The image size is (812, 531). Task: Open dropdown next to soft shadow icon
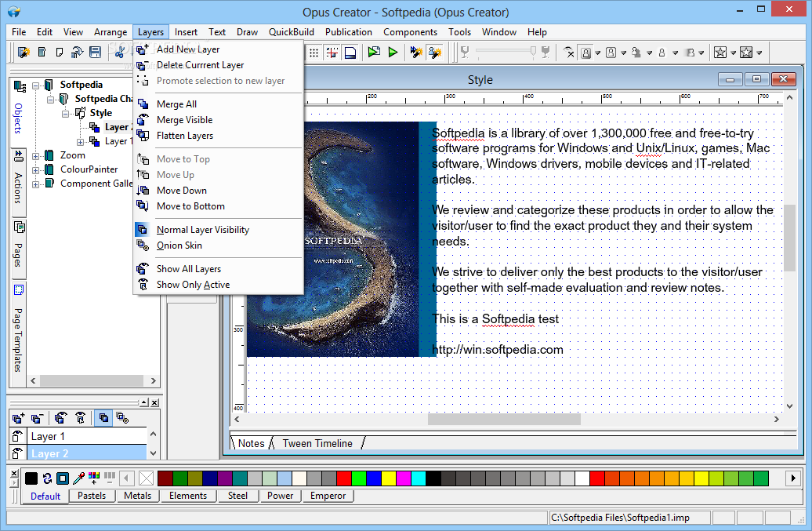650,53
